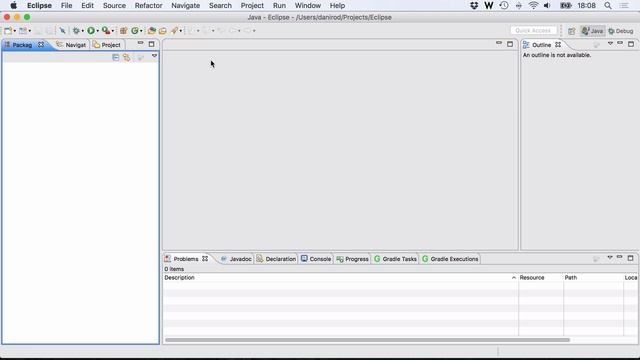Select the Navigator tab
This screenshot has height=360, width=640.
click(x=71, y=45)
